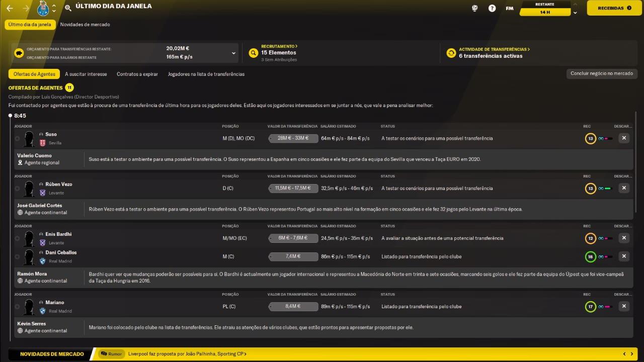Viewport: 644px width, 362px height.
Task: Open the world globe icon in top bar
Action: (x=474, y=8)
